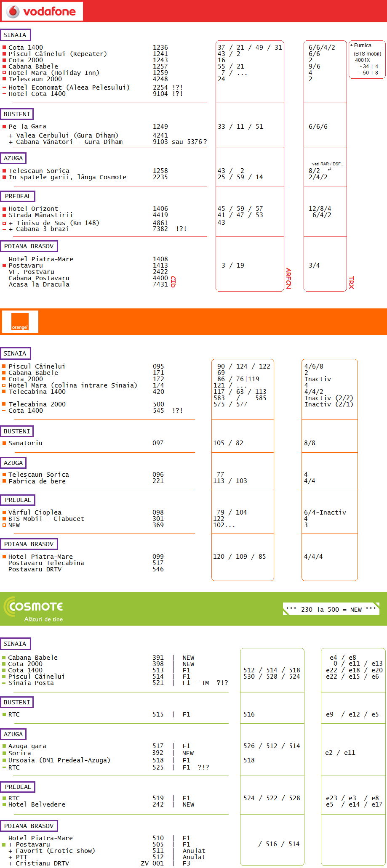This screenshot has height=868, width=387.
Task: Click the 'Sinaia Posta' entry
Action: [31, 683]
